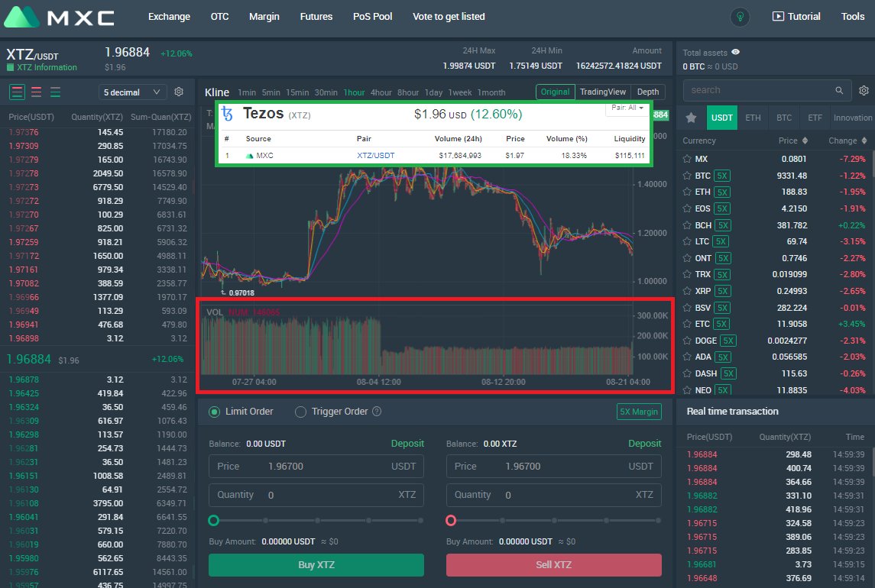Favorite the MX currency star
This screenshot has height=588, width=875.
687,159
